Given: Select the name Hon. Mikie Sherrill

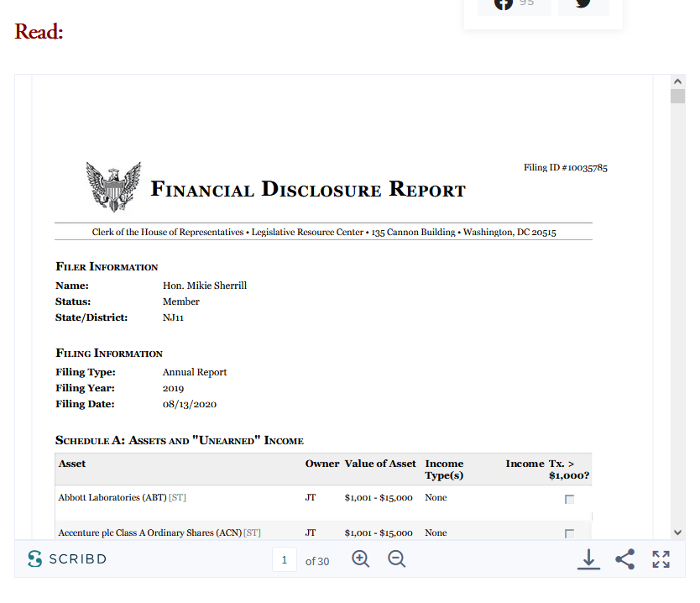Looking at the screenshot, I should pyautogui.click(x=205, y=286).
